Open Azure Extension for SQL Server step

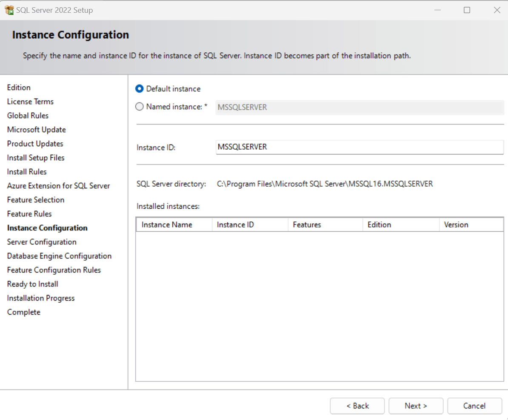click(x=58, y=185)
